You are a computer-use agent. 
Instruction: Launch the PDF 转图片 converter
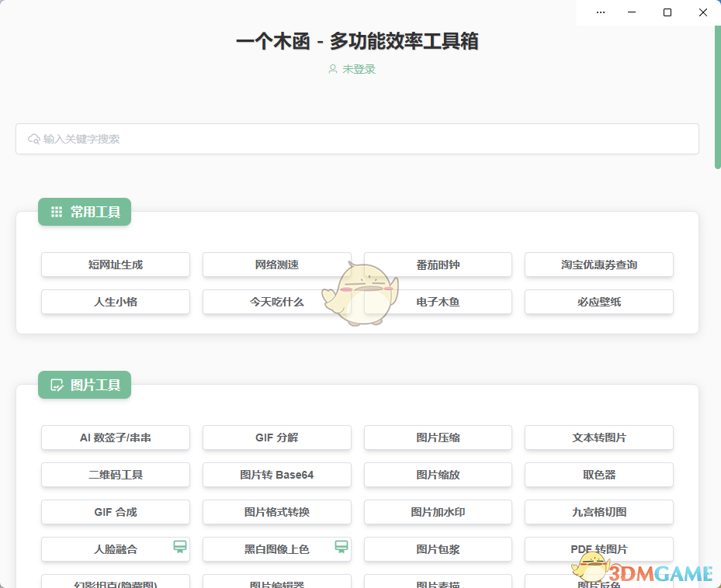(598, 548)
